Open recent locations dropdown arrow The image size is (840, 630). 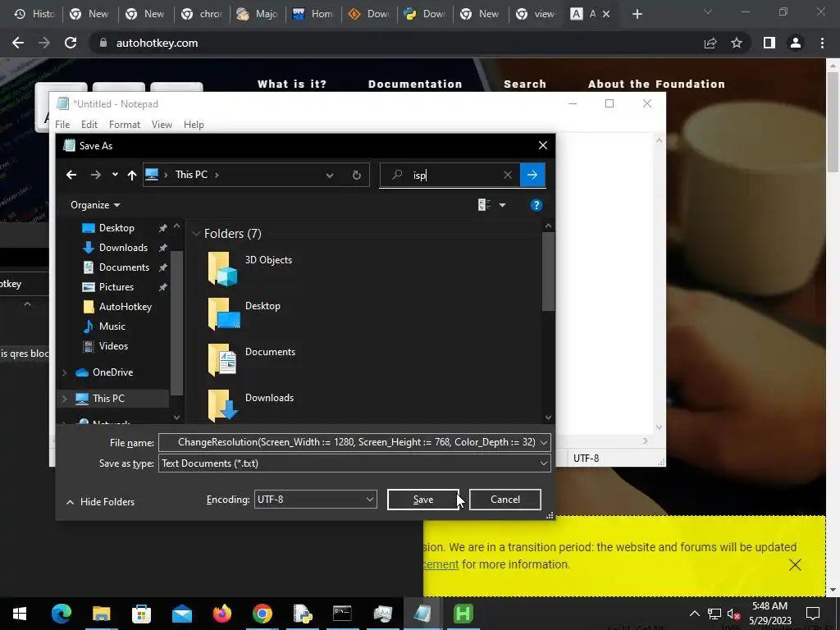pyautogui.click(x=115, y=175)
